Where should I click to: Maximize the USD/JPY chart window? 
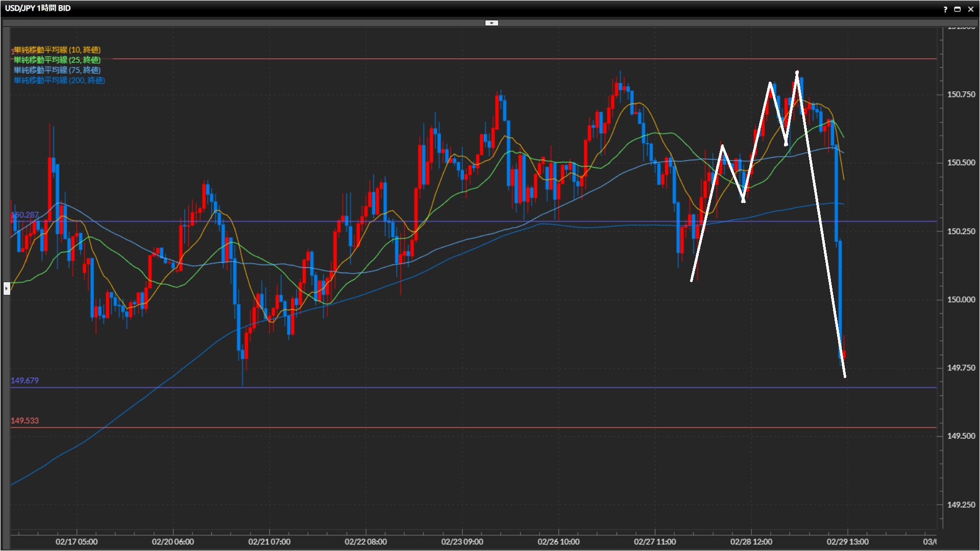tap(958, 9)
